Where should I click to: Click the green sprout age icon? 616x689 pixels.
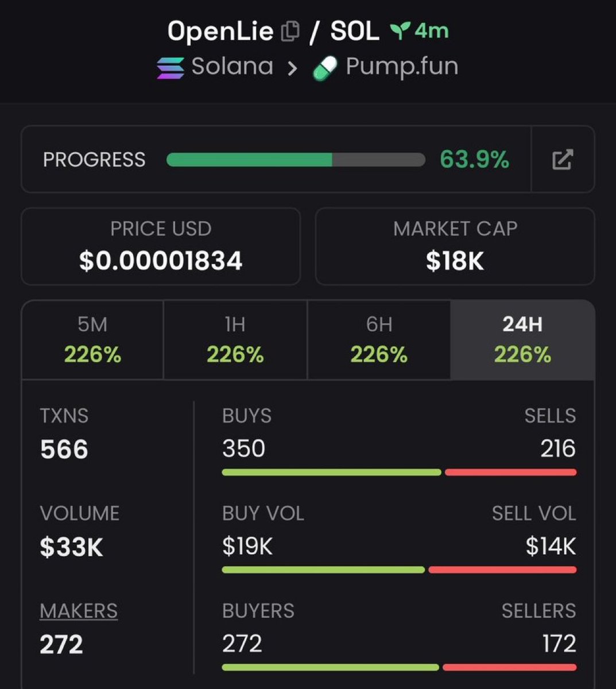pos(400,31)
